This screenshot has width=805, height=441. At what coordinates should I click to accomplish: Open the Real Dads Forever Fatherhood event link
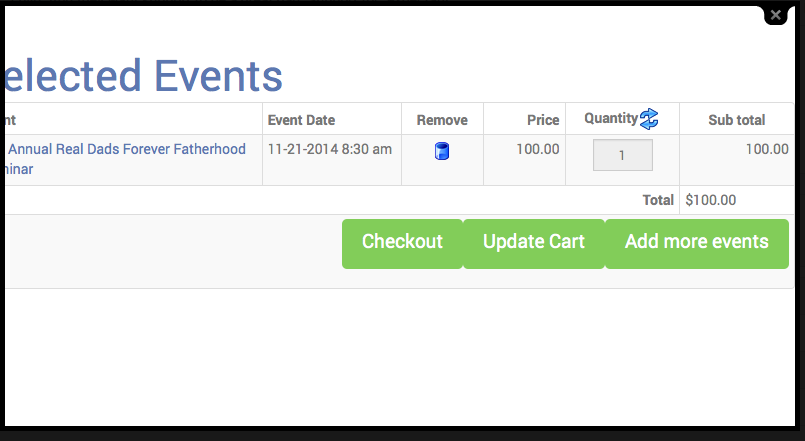(x=125, y=150)
